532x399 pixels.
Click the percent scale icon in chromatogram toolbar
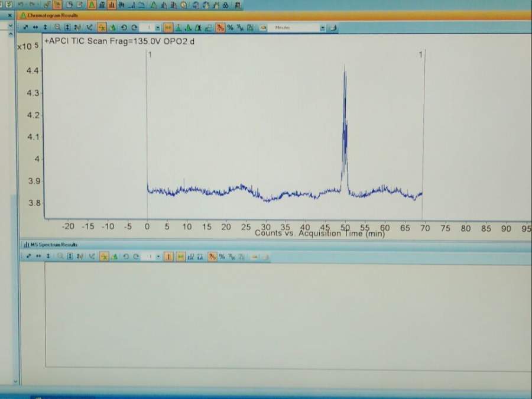pos(231,27)
